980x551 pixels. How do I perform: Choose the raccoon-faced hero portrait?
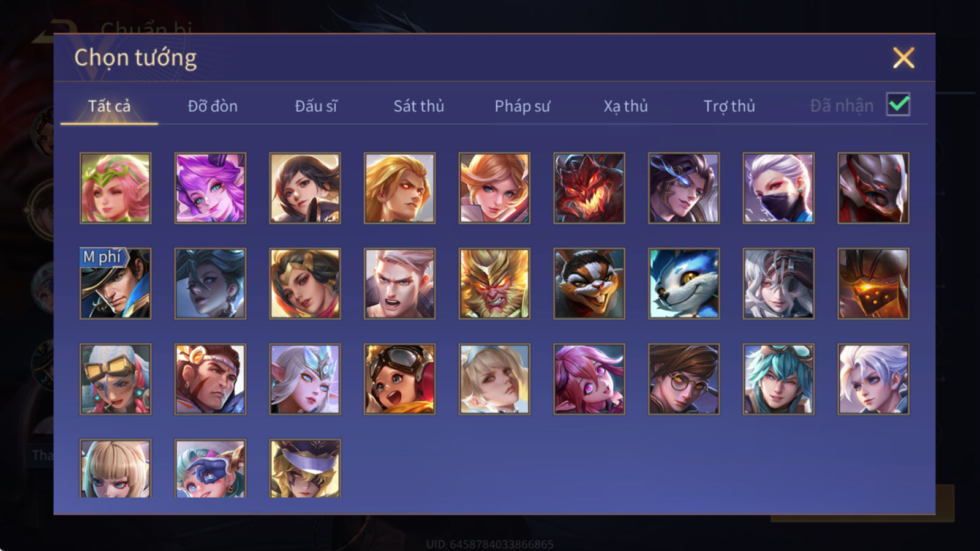point(589,283)
